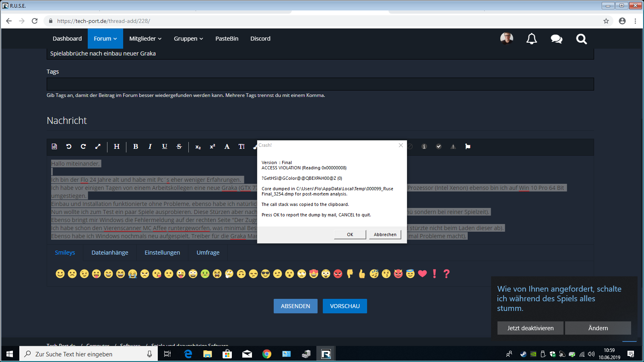644x362 pixels.
Task: Toggle subscript formatting
Action: pos(198,147)
